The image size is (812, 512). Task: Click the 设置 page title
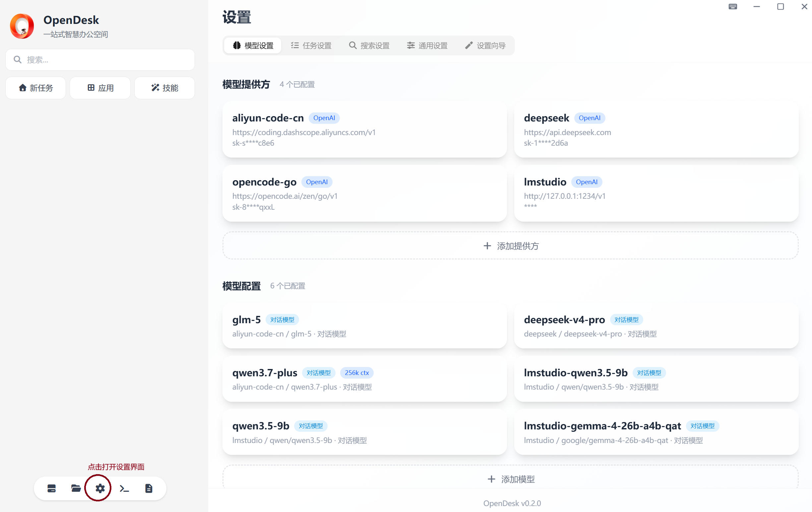(x=237, y=17)
